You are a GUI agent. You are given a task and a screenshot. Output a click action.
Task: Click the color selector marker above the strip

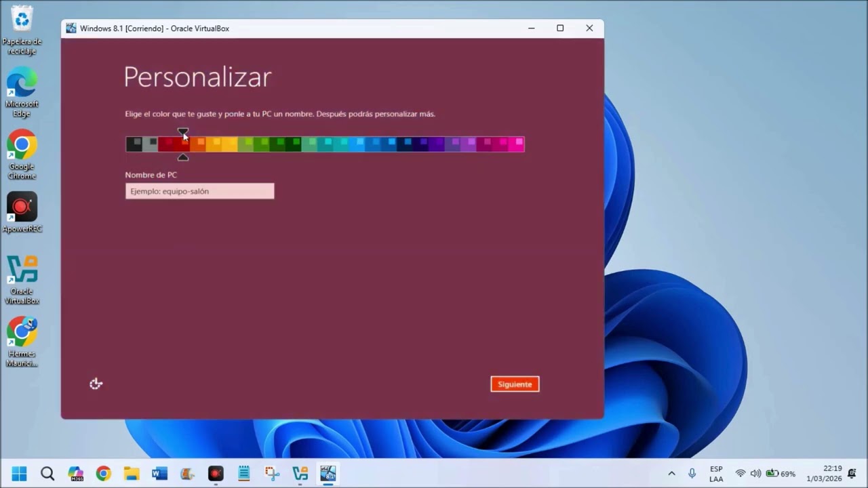[182, 131]
